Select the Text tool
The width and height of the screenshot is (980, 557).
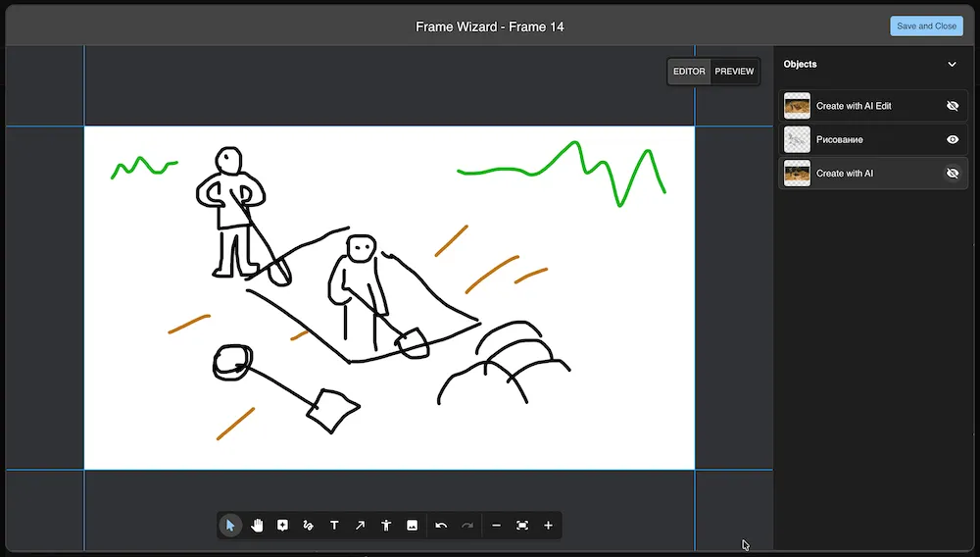(x=334, y=526)
